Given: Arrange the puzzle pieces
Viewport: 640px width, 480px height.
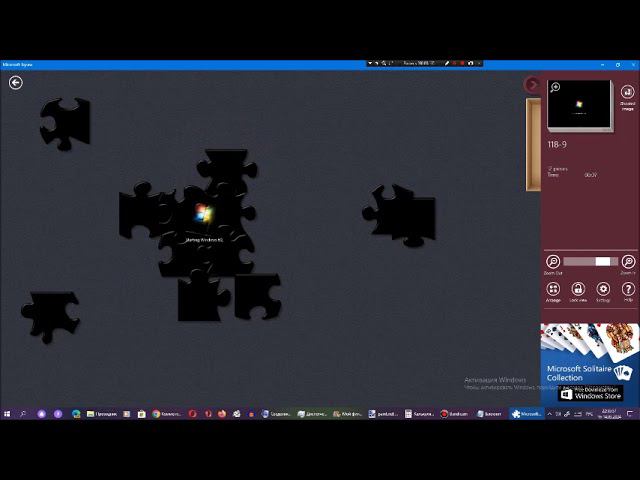Looking at the screenshot, I should pyautogui.click(x=553, y=289).
